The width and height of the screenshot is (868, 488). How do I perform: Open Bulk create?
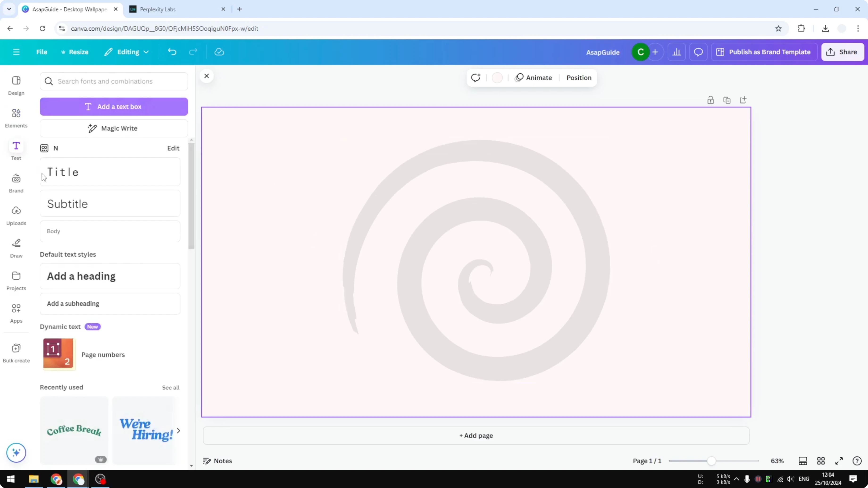click(x=16, y=353)
